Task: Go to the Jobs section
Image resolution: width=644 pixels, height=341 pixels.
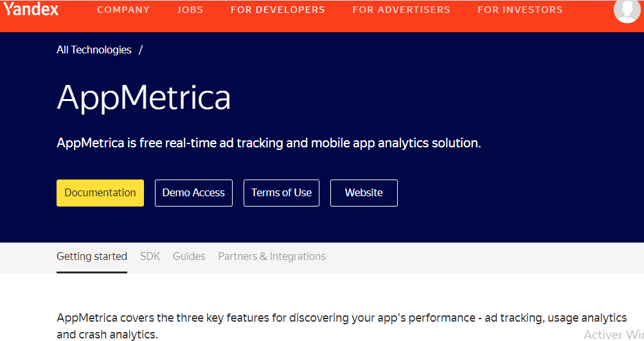Action: pos(190,10)
